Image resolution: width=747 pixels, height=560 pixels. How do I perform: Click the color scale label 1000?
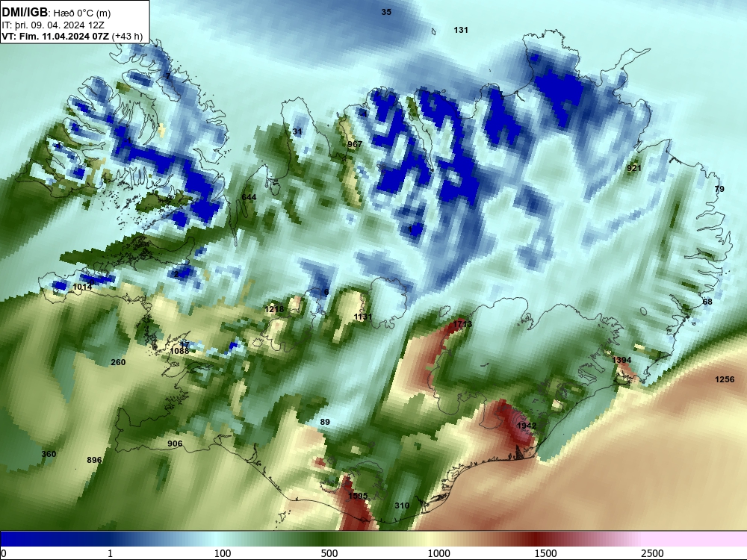point(438,553)
